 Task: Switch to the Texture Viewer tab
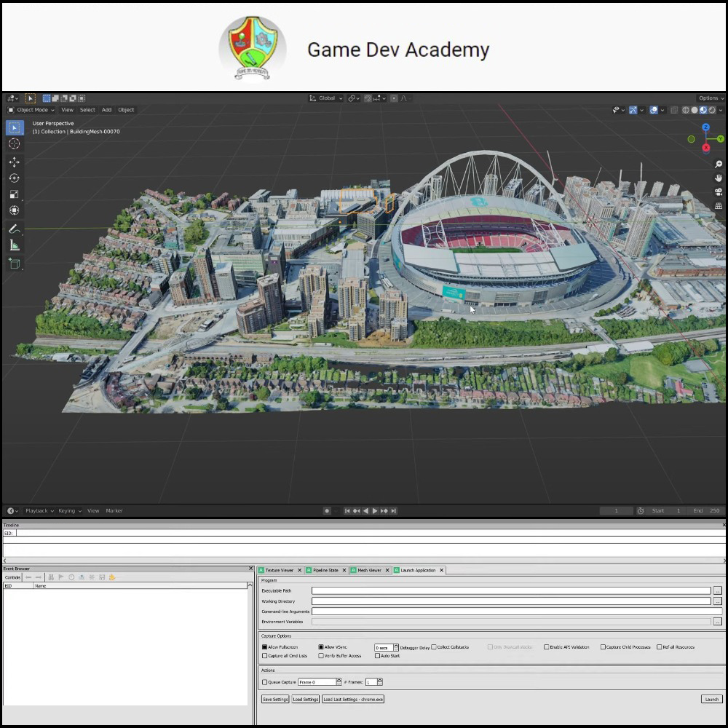(279, 571)
